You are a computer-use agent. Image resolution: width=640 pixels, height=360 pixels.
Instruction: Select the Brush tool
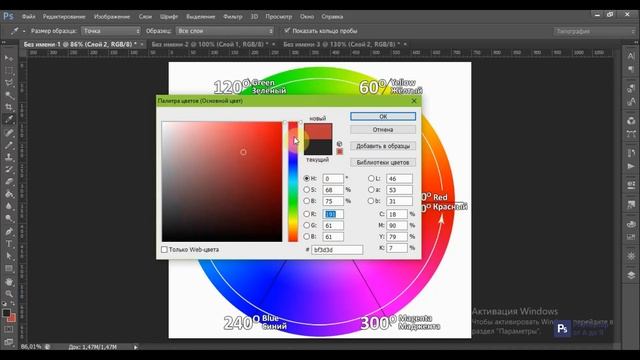click(x=9, y=144)
